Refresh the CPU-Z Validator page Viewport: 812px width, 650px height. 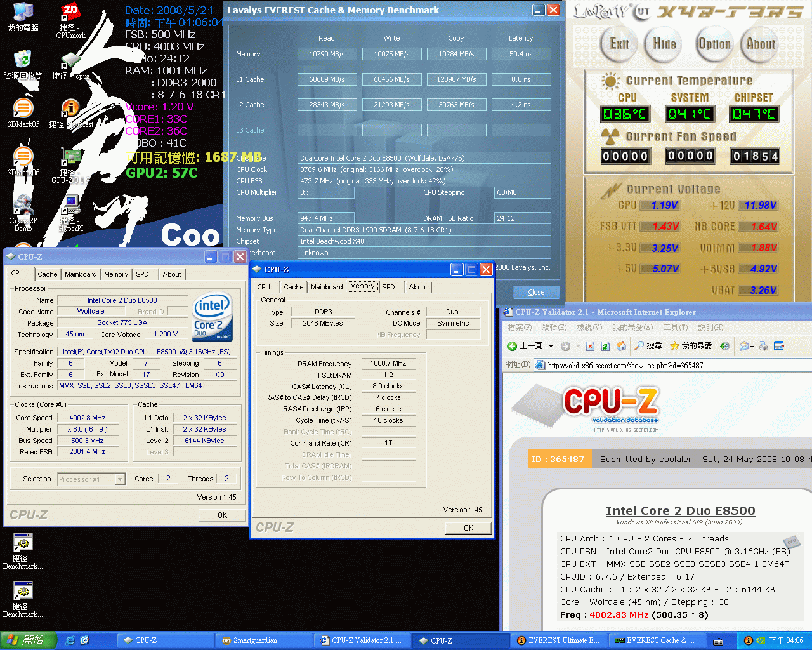pos(605,346)
